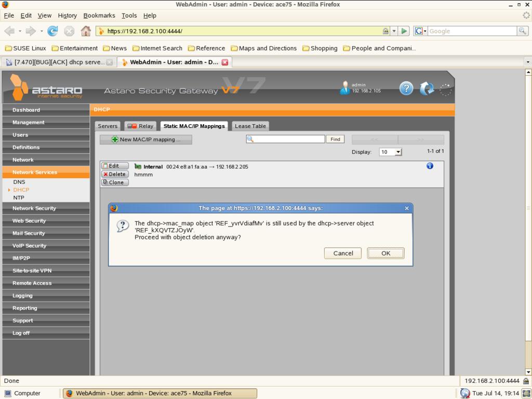The height and width of the screenshot is (399, 532).
Task: Click the Google search field
Action: tap(472, 31)
